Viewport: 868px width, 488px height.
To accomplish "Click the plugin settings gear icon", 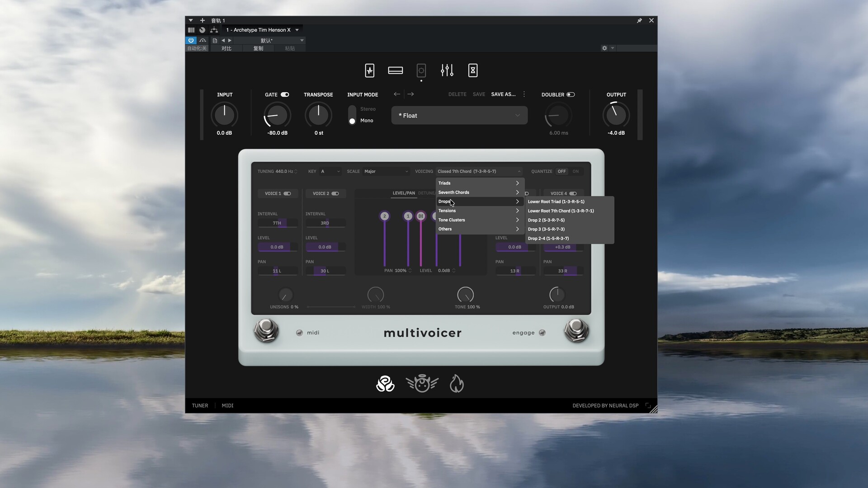I will [x=604, y=48].
